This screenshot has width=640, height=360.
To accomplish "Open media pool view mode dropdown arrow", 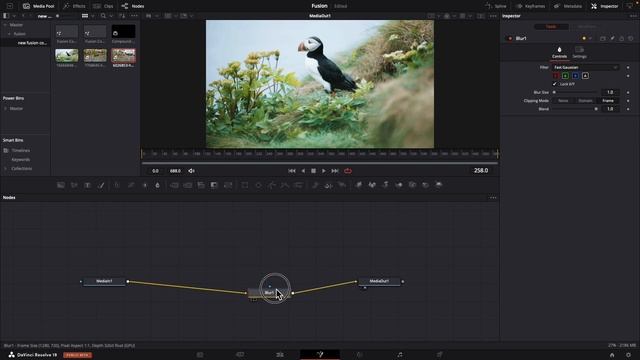I will pos(93,16).
